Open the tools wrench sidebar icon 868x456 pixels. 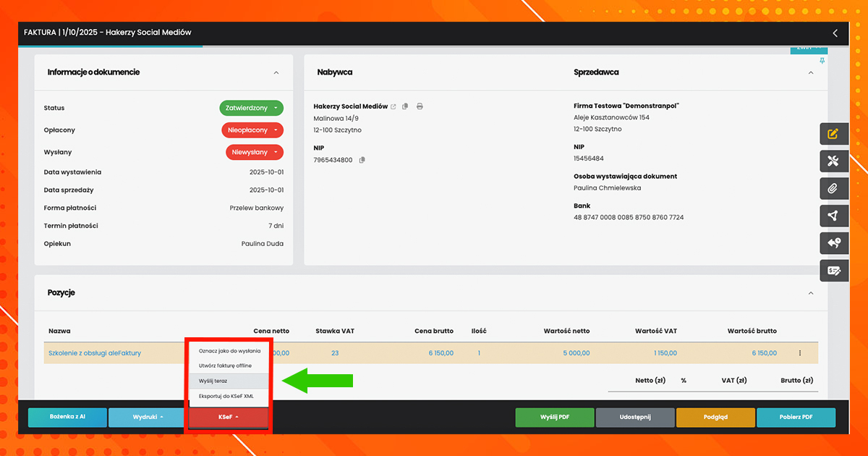pyautogui.click(x=833, y=161)
